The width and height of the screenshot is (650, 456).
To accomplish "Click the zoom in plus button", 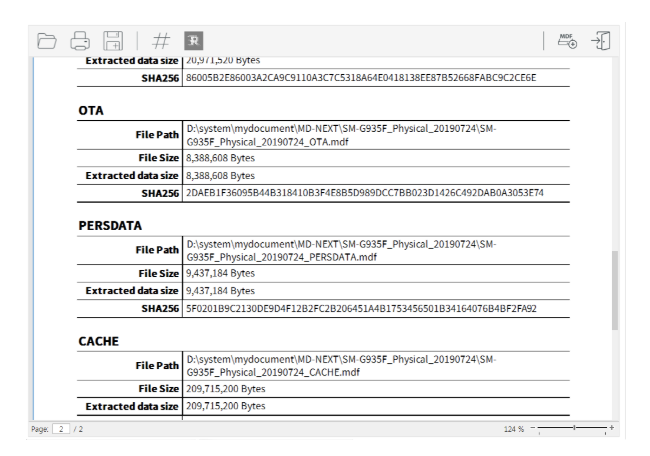I will [610, 428].
